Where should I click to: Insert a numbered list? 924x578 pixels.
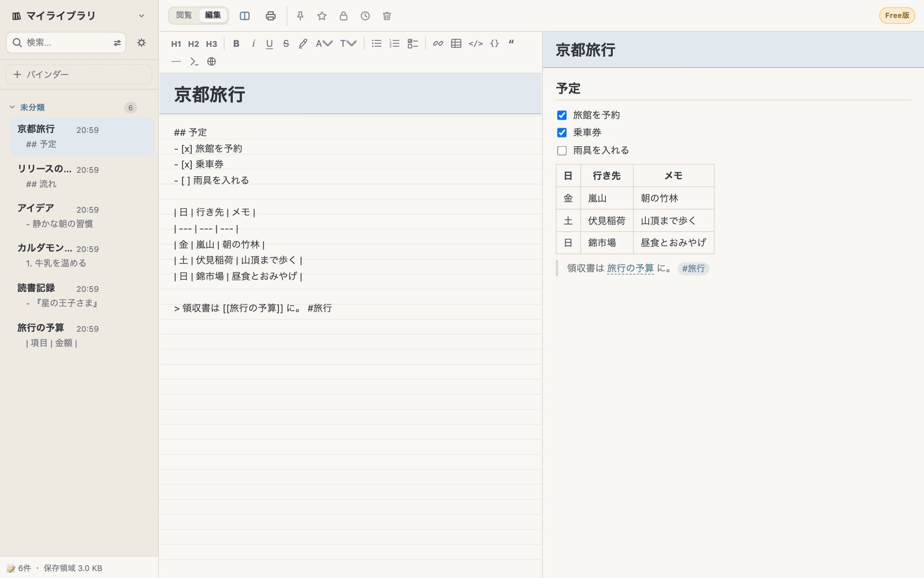coord(394,43)
